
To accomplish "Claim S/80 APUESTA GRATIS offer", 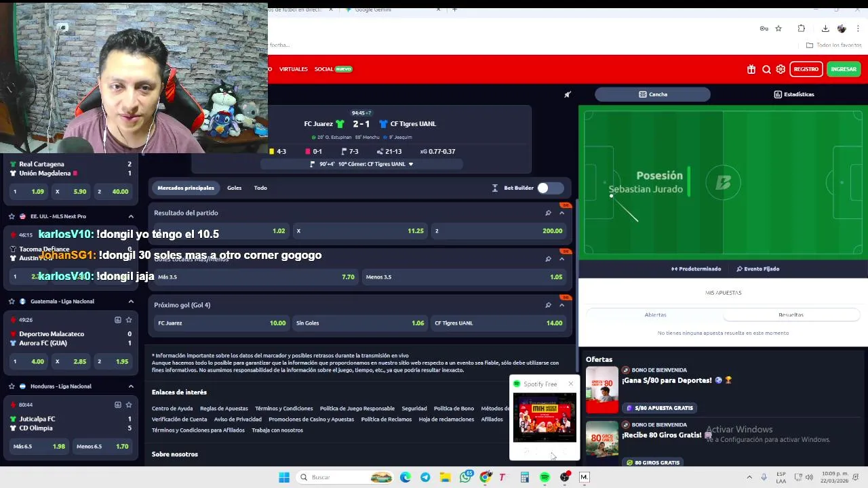I will tap(660, 408).
